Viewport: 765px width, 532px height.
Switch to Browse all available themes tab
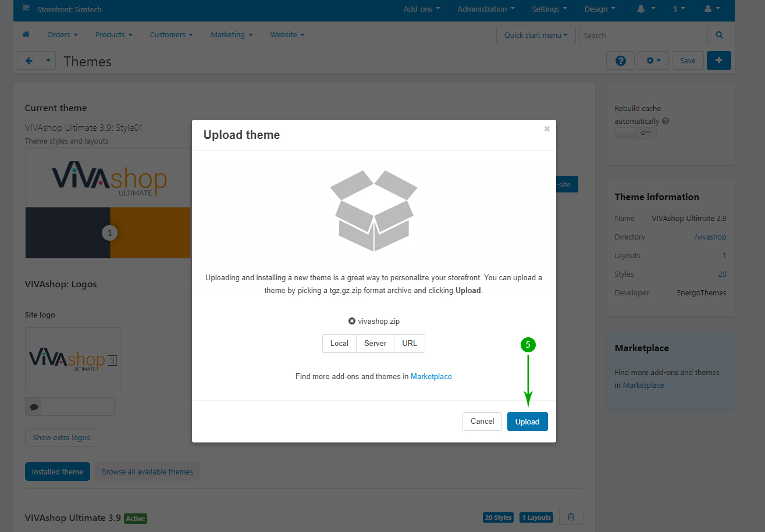click(147, 472)
